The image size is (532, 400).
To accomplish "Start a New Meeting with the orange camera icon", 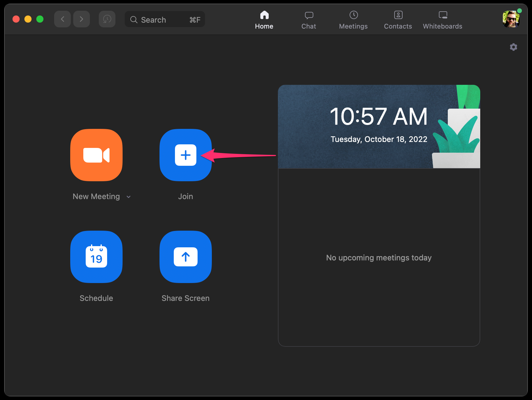I will pyautogui.click(x=96, y=155).
